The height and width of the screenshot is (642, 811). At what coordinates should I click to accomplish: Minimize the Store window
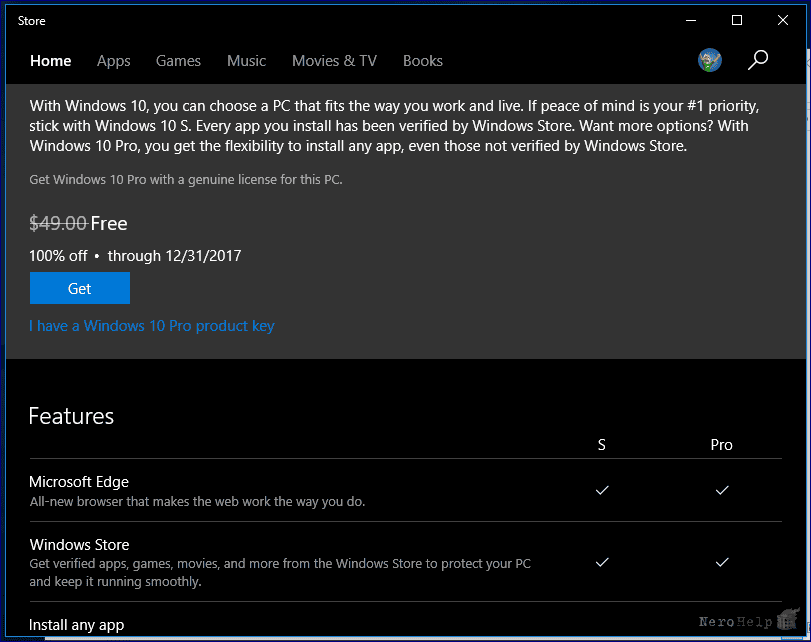pos(691,21)
